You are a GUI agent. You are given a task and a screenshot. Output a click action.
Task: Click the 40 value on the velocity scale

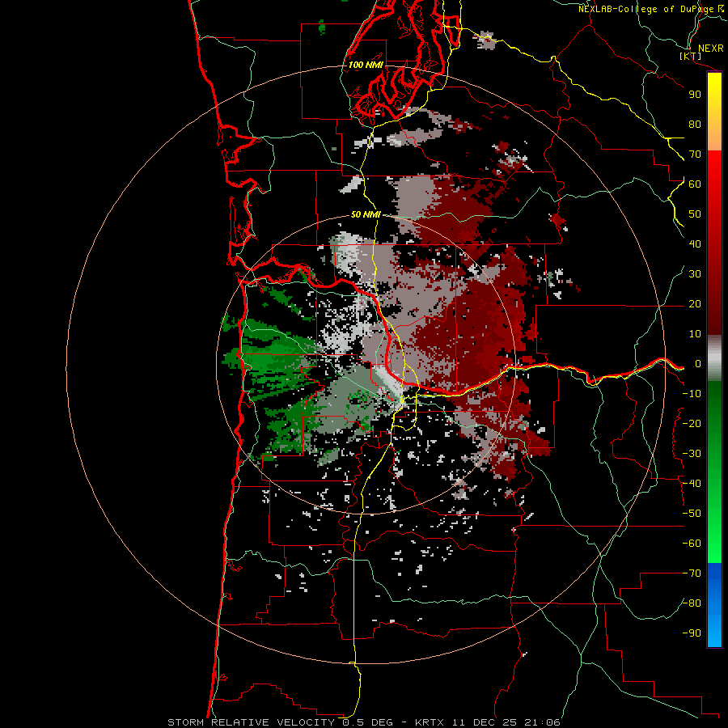pyautogui.click(x=695, y=244)
